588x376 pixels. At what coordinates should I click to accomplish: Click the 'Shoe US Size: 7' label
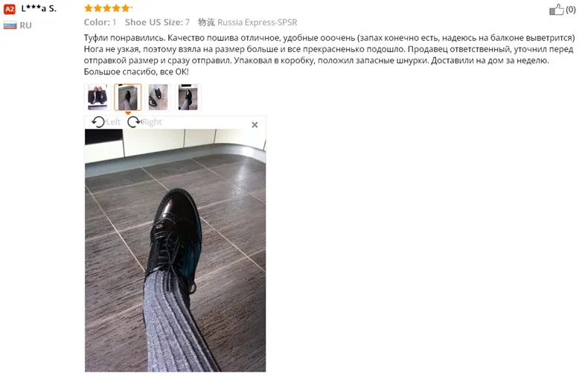[x=158, y=22]
